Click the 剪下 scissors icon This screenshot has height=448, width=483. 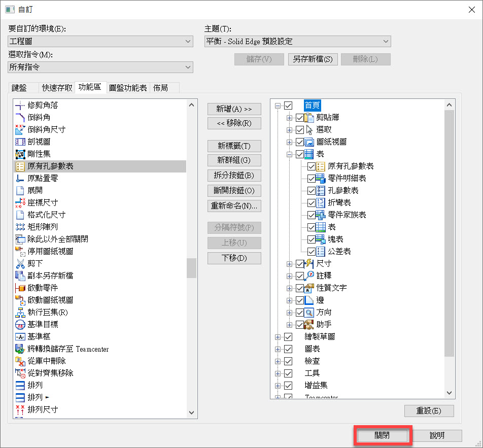pos(20,263)
